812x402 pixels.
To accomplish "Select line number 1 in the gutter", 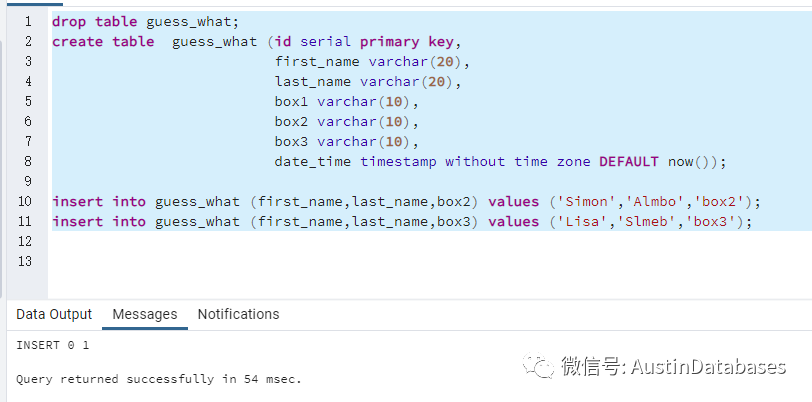I will [x=27, y=21].
